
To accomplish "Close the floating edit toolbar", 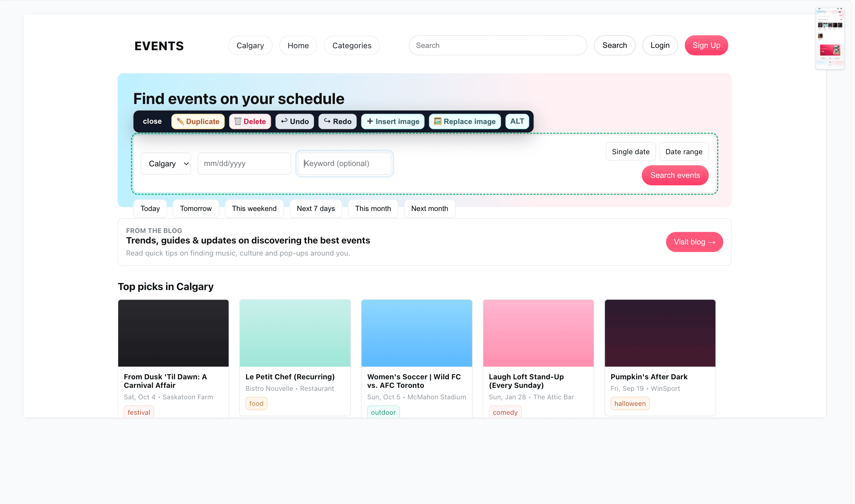I will [x=153, y=122].
